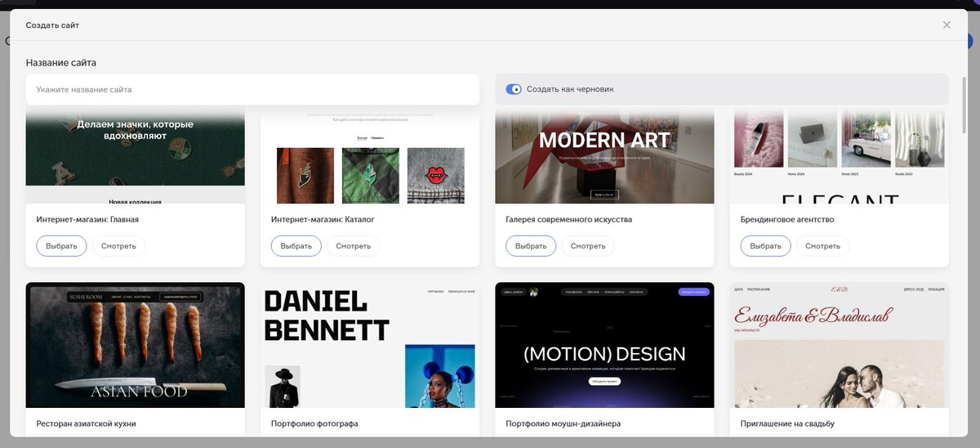Choose the Галерея современного искусства template
980x448 pixels.
coord(531,246)
